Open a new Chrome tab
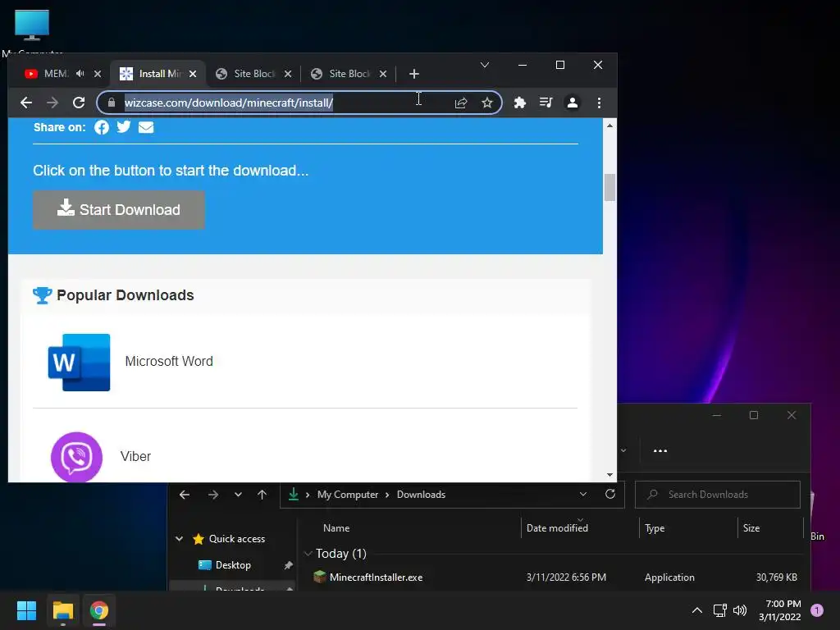Screen dimensions: 840x630 click(x=414, y=74)
